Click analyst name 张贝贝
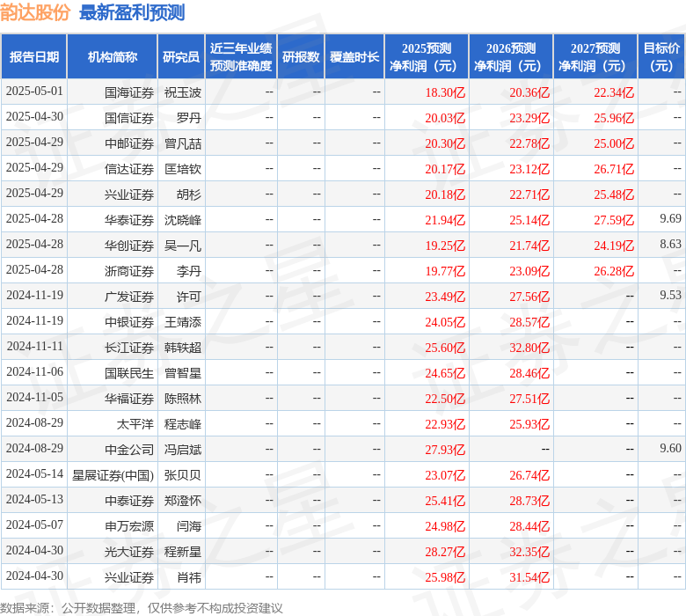 pyautogui.click(x=183, y=475)
